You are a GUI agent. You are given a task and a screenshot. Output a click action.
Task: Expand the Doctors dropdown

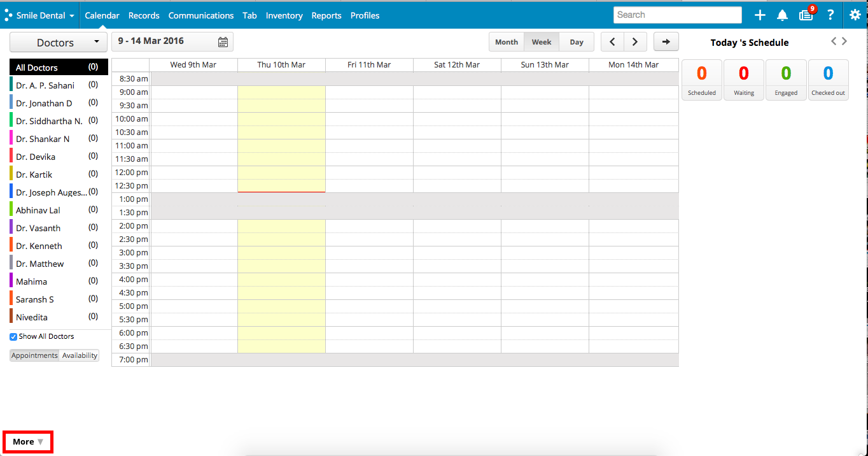[x=58, y=42]
